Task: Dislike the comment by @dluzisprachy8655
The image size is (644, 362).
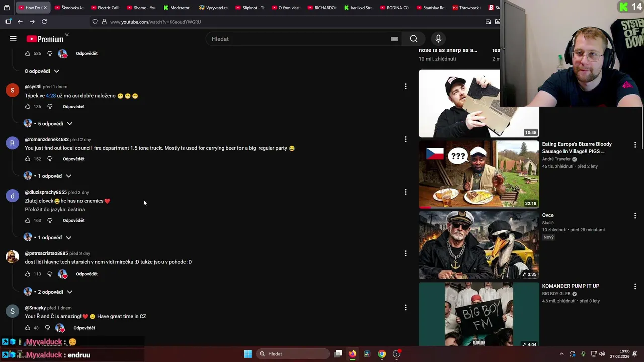Action: (x=50, y=220)
